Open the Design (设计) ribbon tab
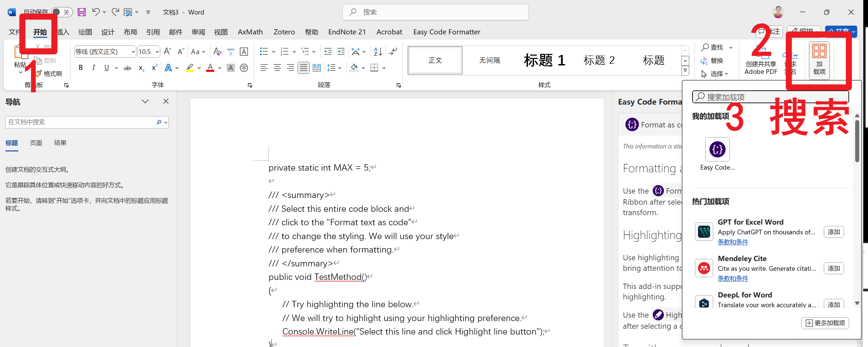Image resolution: width=868 pixels, height=347 pixels. 108,32
